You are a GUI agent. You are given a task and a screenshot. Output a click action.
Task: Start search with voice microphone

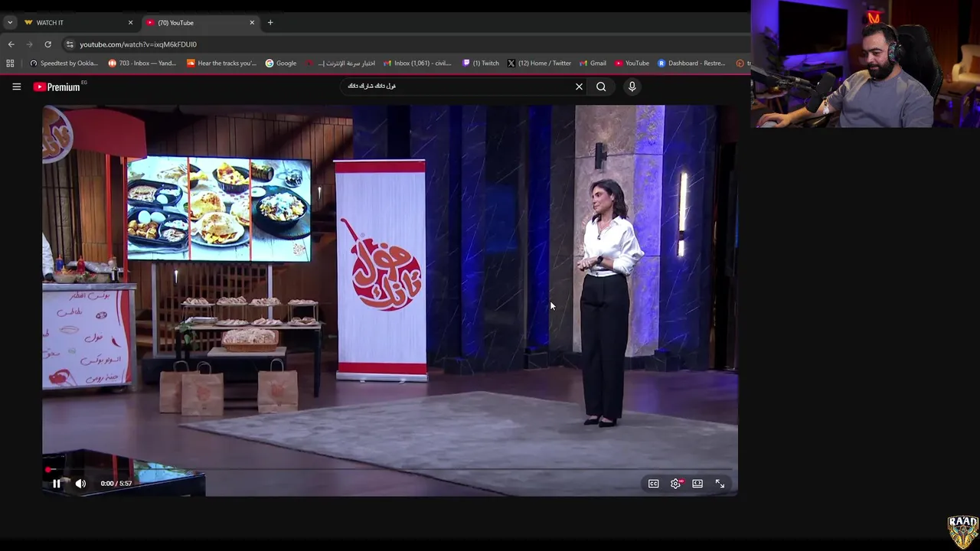tap(632, 86)
